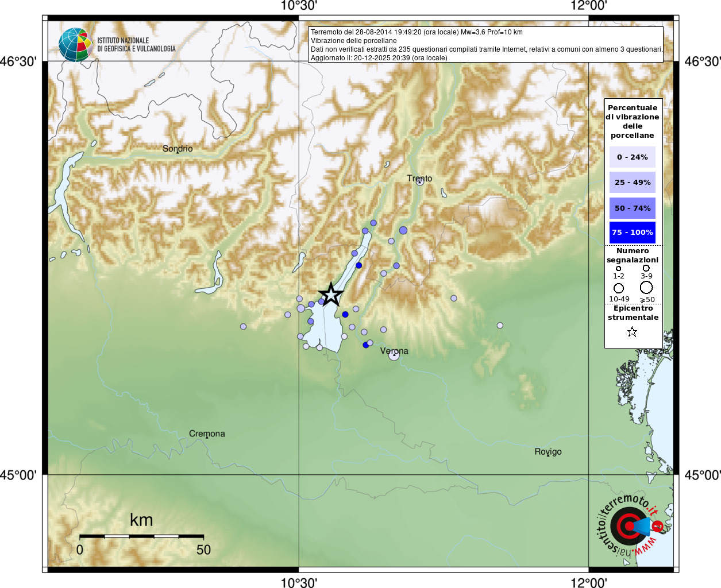Click the haisentitoilterremoto.it circular logo
The image size is (721, 588).
tap(630, 526)
